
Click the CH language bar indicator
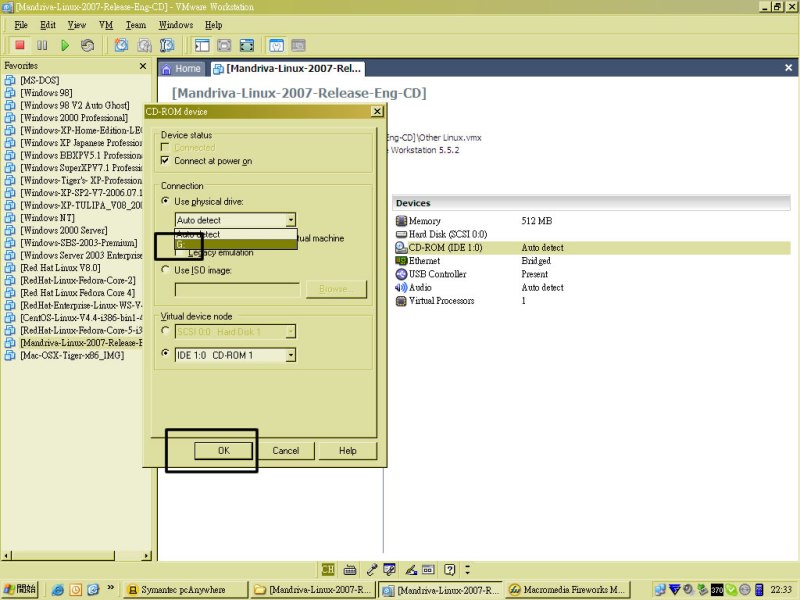(x=328, y=569)
